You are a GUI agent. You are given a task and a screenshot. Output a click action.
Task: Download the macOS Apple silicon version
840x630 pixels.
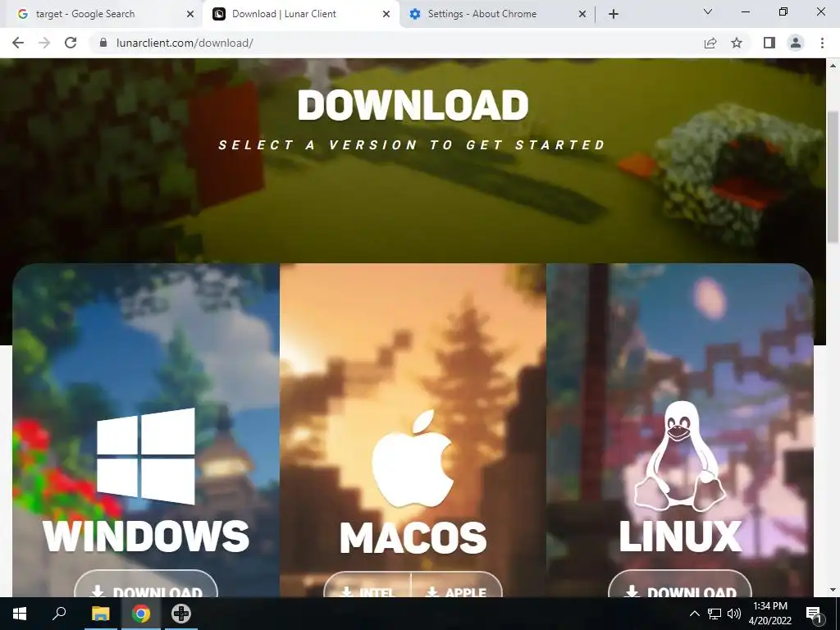(456, 585)
